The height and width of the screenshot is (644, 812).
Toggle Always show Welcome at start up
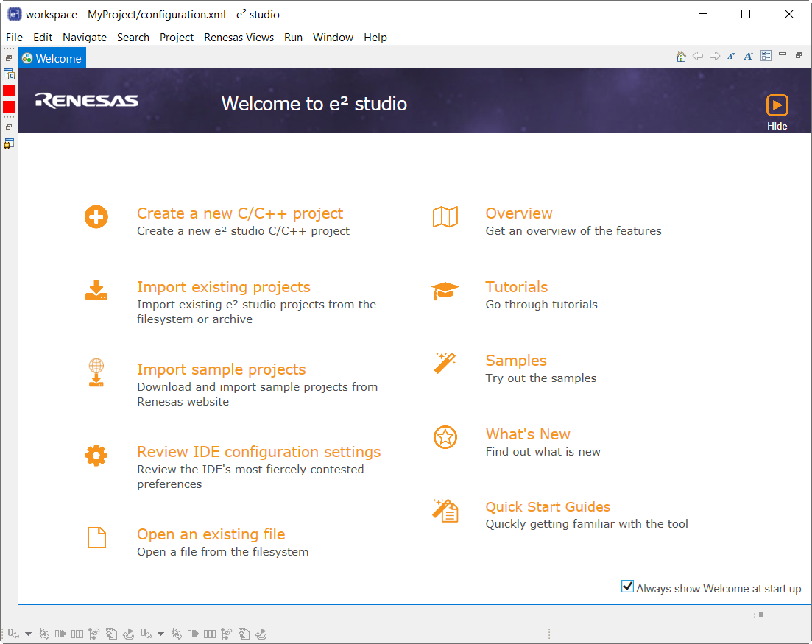[x=627, y=587]
